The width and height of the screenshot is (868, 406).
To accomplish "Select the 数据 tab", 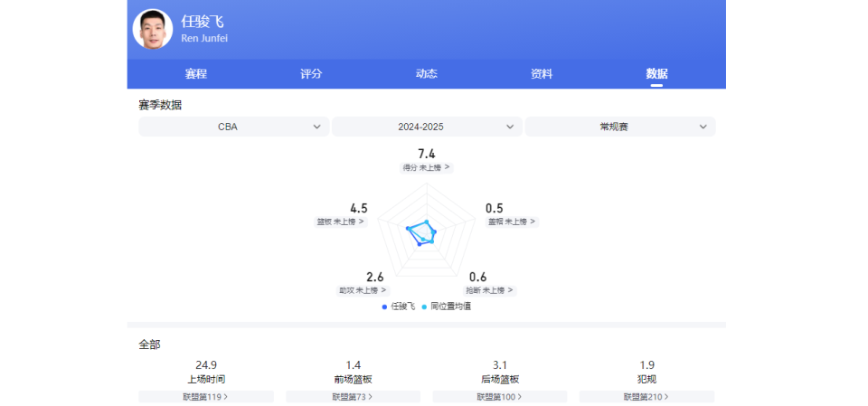I will click(x=656, y=73).
